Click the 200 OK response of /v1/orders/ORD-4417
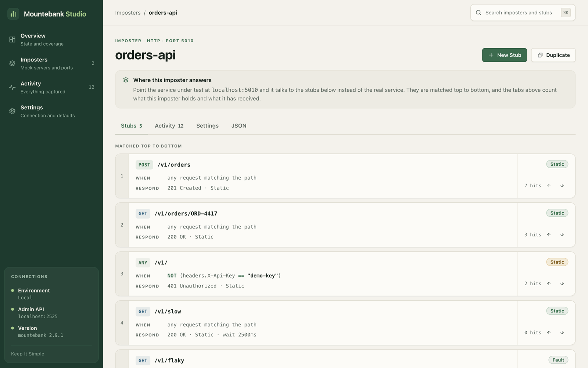The width and height of the screenshot is (588, 368). 177,237
